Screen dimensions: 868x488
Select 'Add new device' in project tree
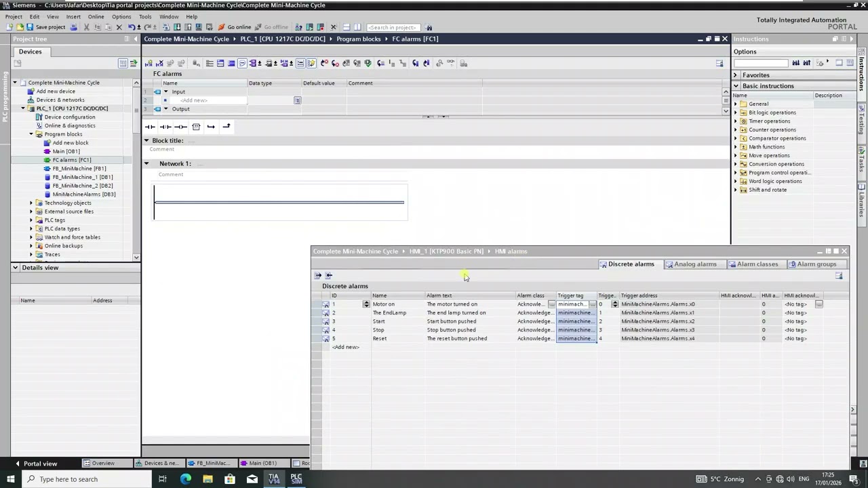click(56, 91)
